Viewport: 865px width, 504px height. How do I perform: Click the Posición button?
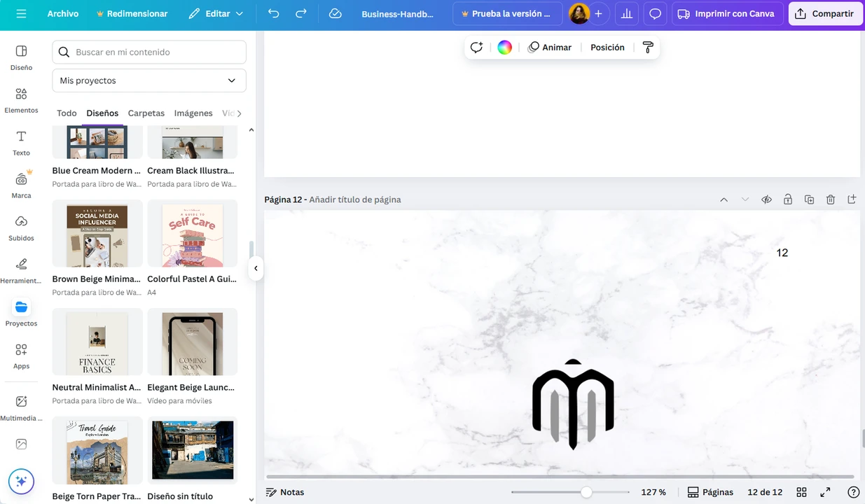click(x=607, y=48)
